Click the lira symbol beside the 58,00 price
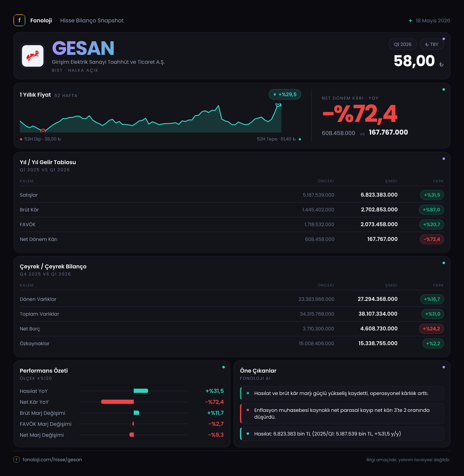This screenshot has height=476, width=464. 441,64
